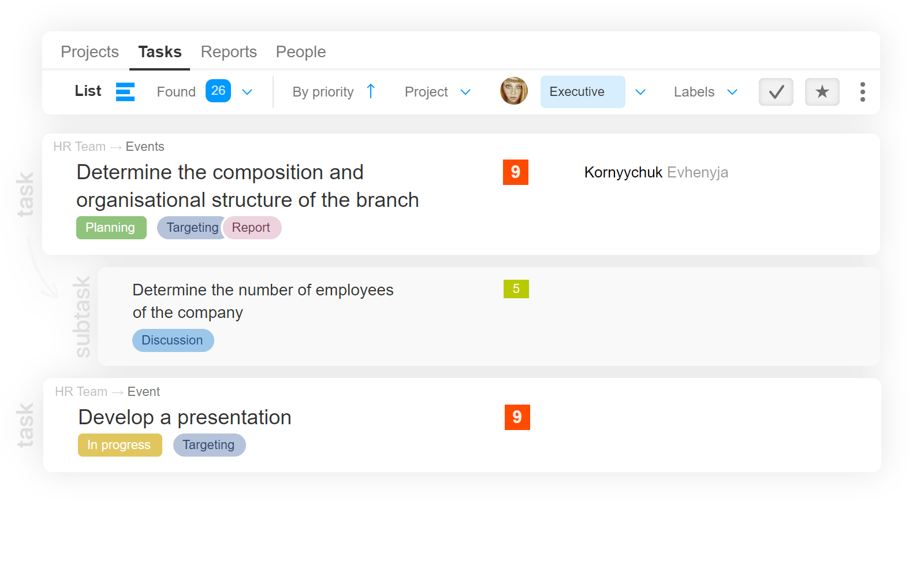Open the People tab
The height and width of the screenshot is (578, 924).
tap(300, 51)
